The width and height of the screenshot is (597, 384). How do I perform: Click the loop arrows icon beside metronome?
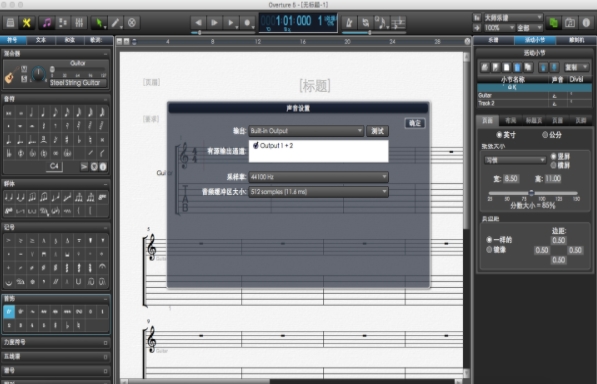[365, 23]
